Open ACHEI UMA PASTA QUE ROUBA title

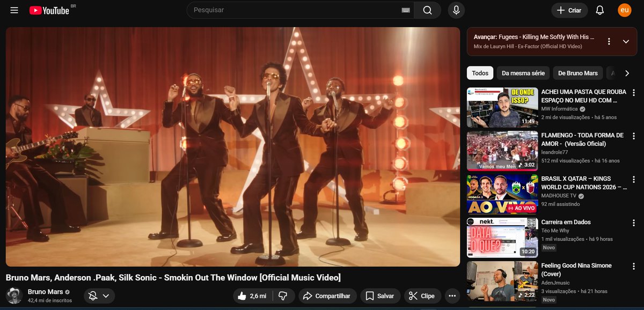[583, 96]
